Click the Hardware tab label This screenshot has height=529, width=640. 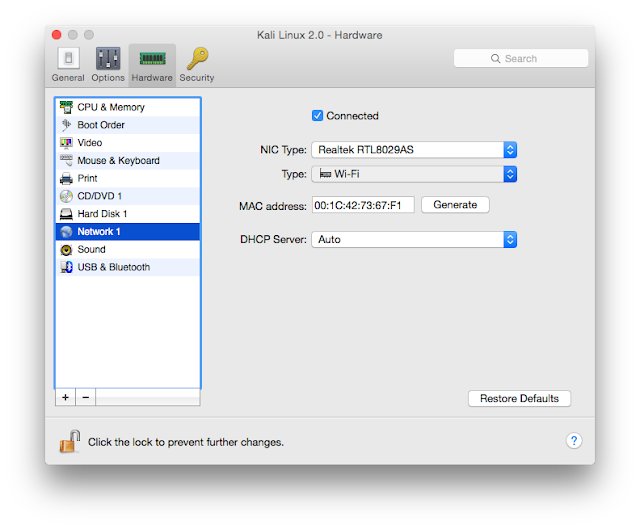coord(152,78)
